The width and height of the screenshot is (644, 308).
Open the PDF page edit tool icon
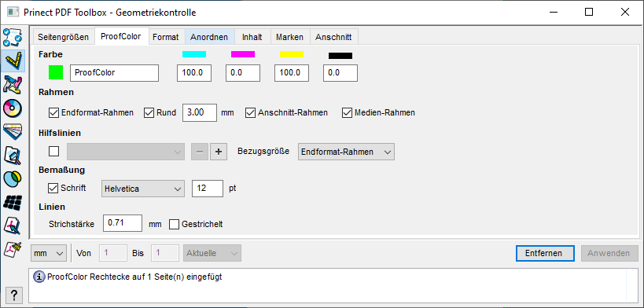(13, 225)
